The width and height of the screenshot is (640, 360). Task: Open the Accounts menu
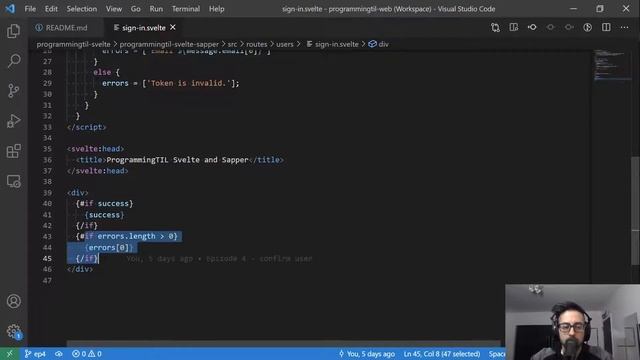pyautogui.click(x=13, y=301)
